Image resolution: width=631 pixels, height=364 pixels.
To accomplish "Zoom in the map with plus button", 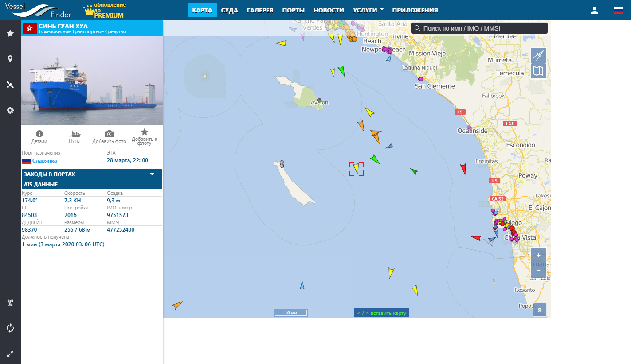I will (x=538, y=256).
